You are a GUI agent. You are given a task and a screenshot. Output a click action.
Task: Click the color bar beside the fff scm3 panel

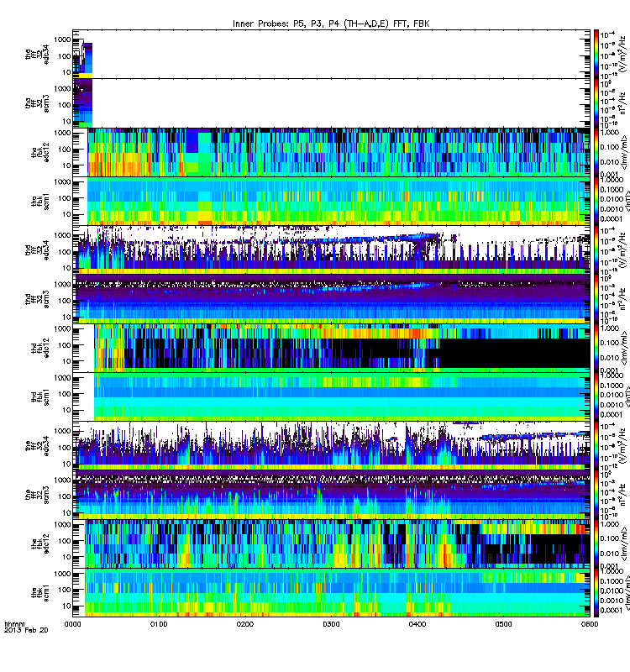[596, 495]
